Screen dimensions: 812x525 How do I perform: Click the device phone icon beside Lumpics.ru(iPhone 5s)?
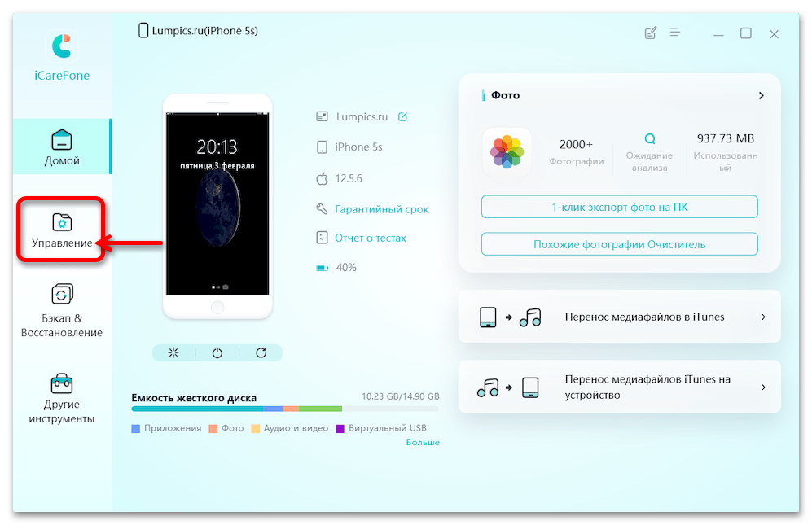[x=143, y=31]
